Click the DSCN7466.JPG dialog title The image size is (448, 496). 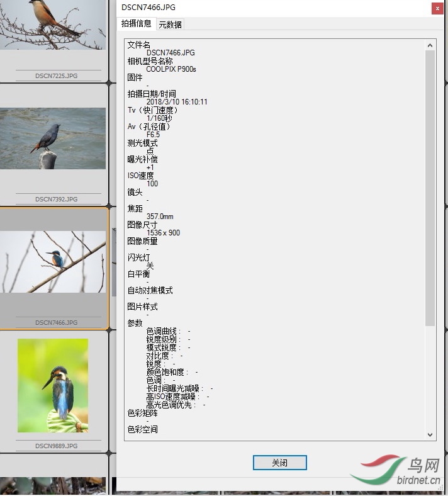pos(148,8)
